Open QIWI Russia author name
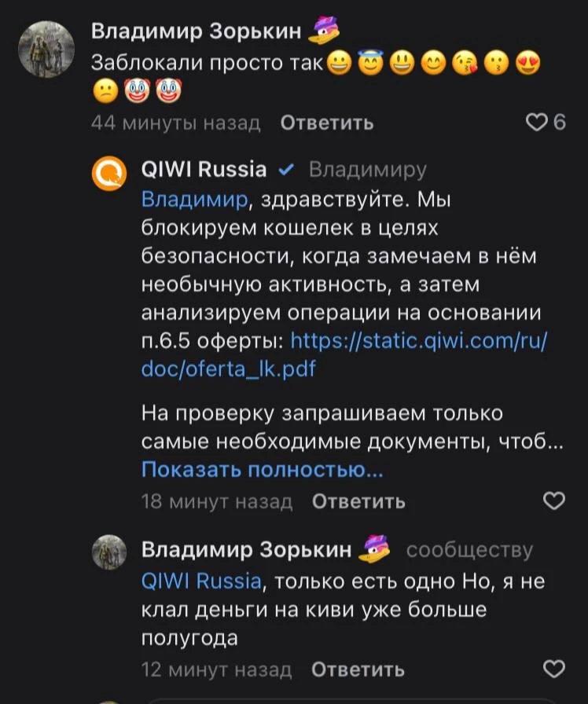The width and height of the screenshot is (588, 704). click(x=203, y=170)
